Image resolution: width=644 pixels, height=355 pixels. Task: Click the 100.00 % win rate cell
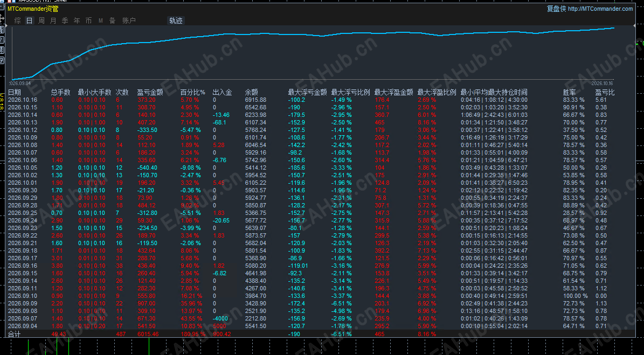tap(576, 296)
